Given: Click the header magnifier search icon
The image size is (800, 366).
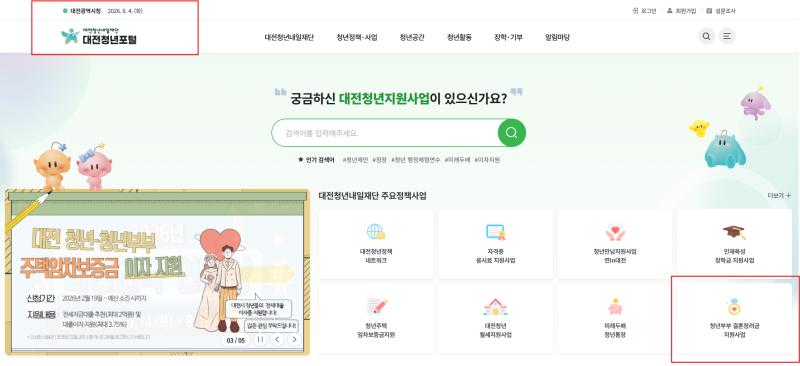Looking at the screenshot, I should coord(706,36).
